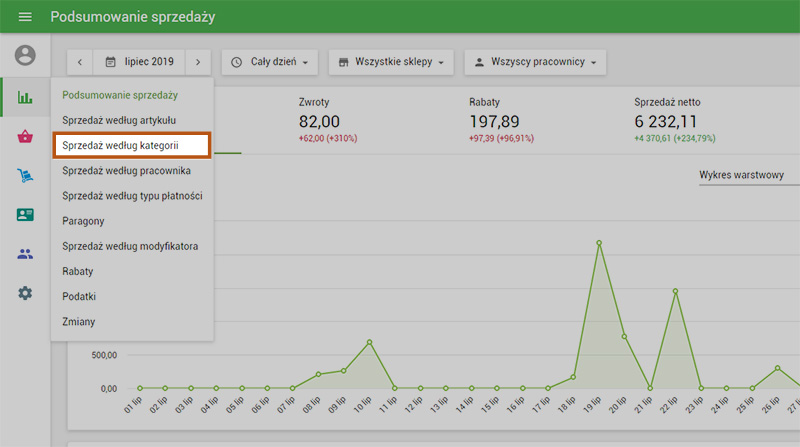
Task: Click the user account profile icon
Action: click(x=25, y=56)
